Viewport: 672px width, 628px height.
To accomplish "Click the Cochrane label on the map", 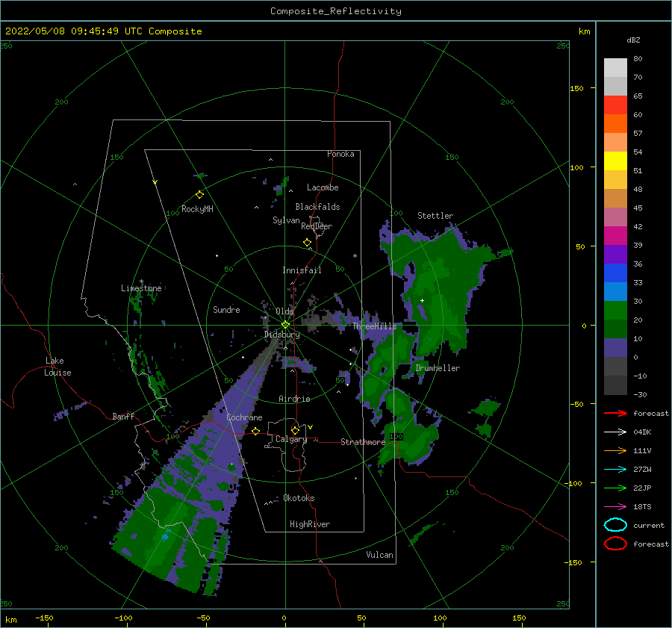I will tap(244, 417).
